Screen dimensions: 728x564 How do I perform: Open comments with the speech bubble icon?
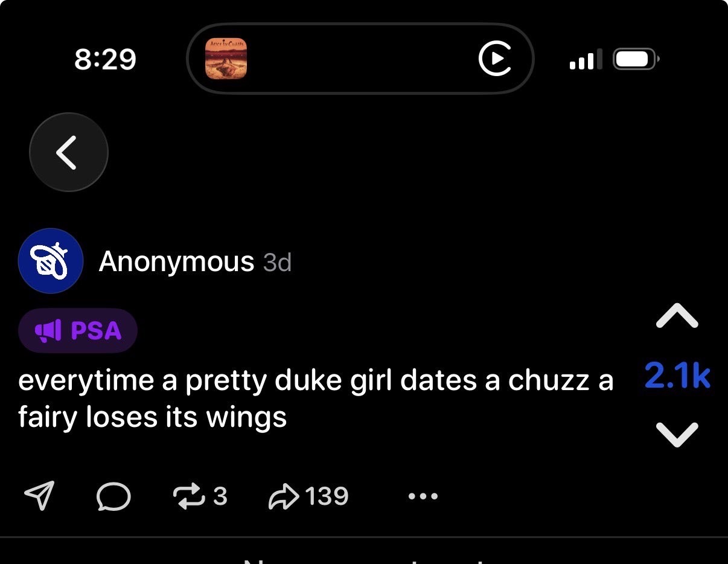(113, 496)
